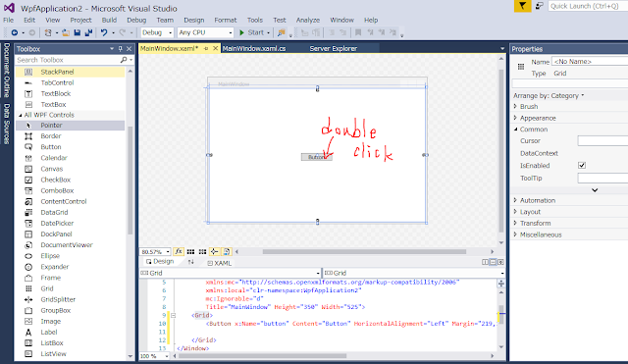Click the vertical split view icon

tap(485, 262)
